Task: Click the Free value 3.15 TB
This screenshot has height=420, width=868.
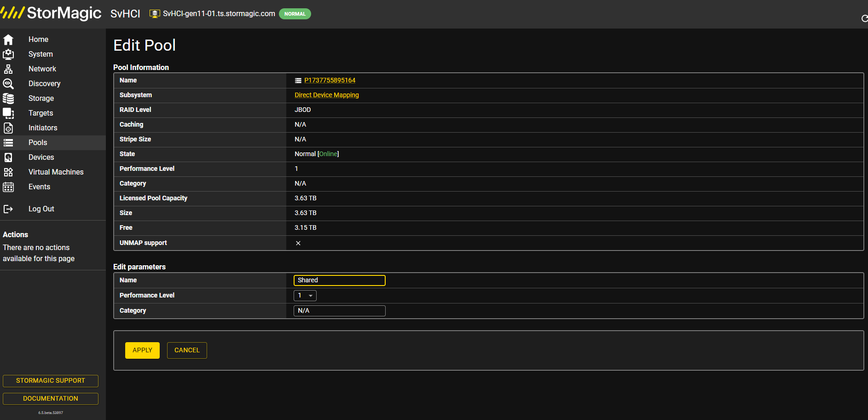Action: pos(306,228)
